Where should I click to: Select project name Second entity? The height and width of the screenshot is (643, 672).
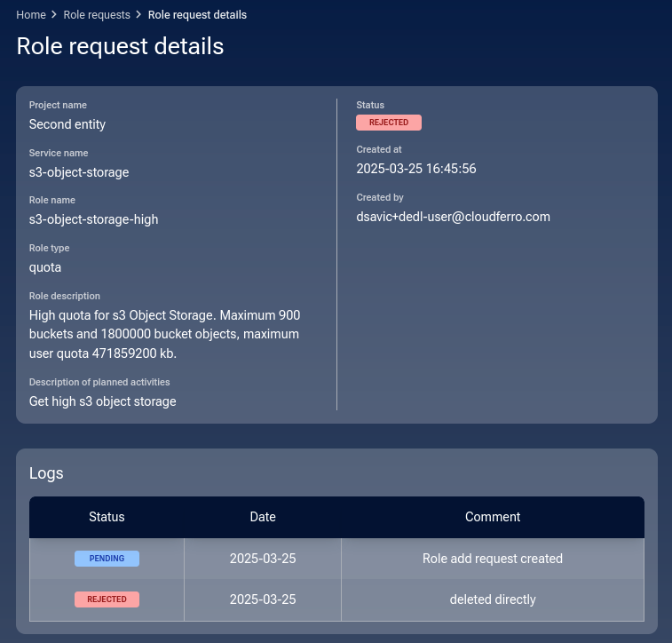(67, 124)
